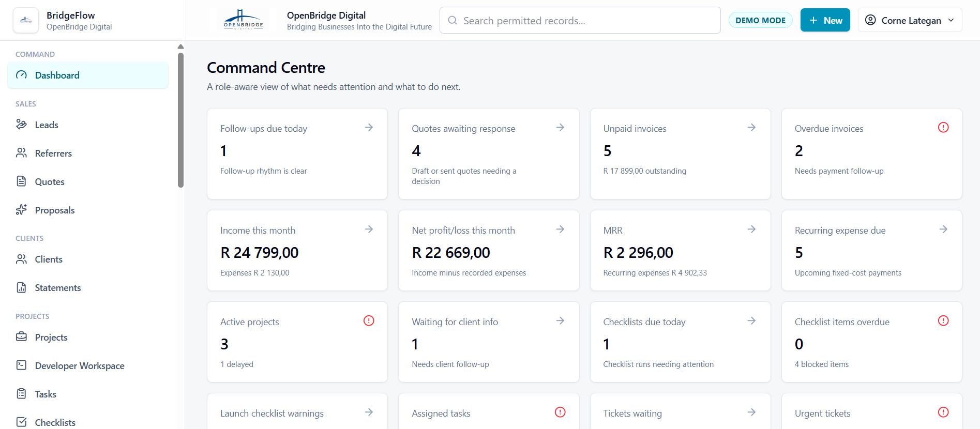Click alert icon on Assigned tasks card
This screenshot has height=429, width=980.
560,412
